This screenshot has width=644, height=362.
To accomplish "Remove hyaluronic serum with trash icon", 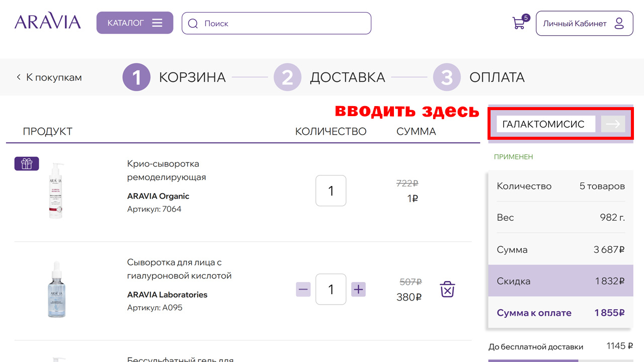I will [x=447, y=289].
